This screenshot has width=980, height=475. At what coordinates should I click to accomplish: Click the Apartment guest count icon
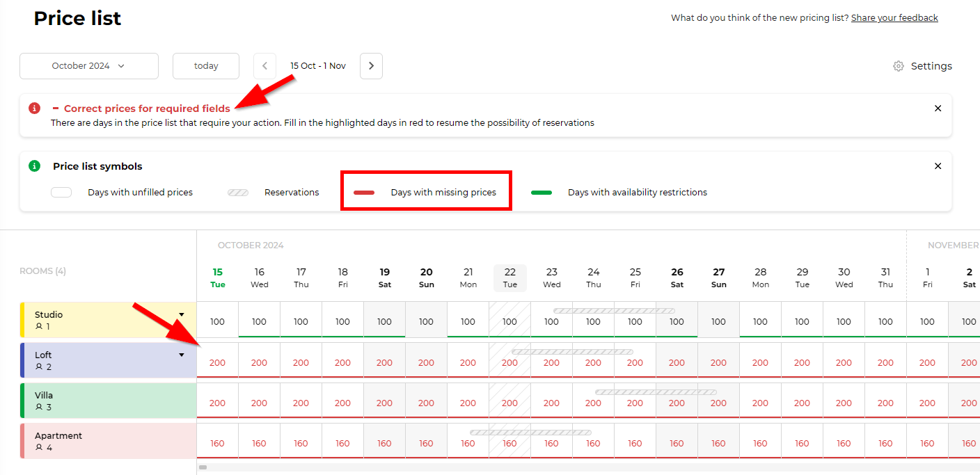pos(39,447)
